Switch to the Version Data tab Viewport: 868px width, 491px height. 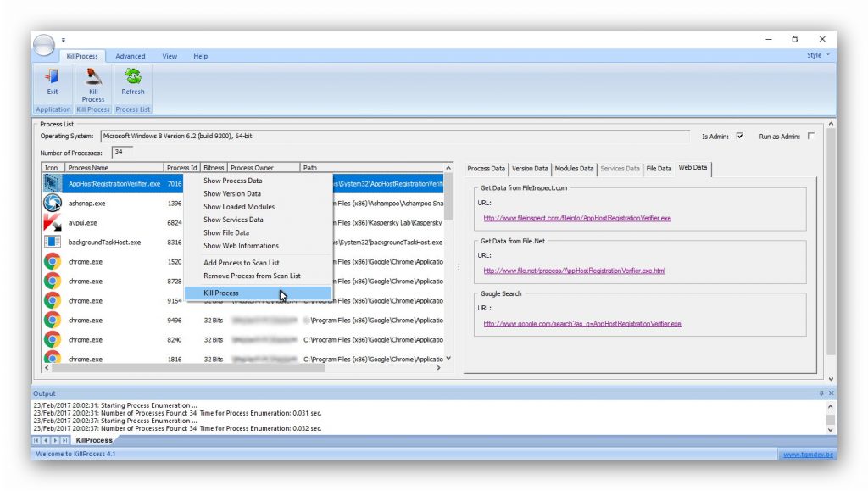tap(530, 168)
